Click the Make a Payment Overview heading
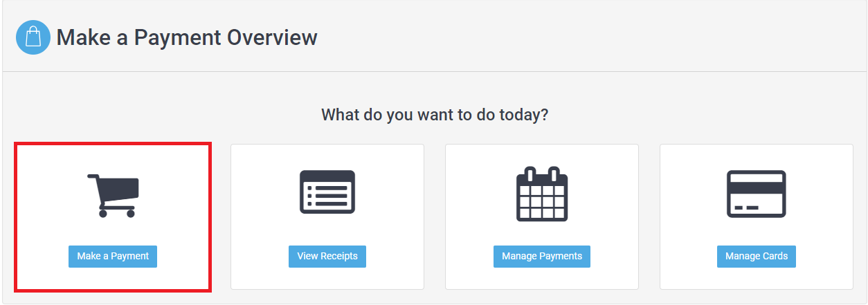The image size is (868, 305). [187, 37]
